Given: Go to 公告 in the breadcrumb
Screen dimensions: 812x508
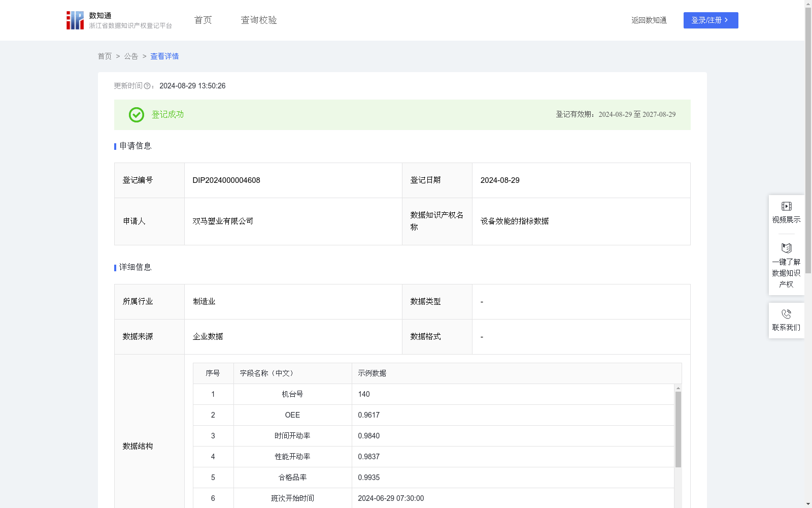Looking at the screenshot, I should 131,56.
